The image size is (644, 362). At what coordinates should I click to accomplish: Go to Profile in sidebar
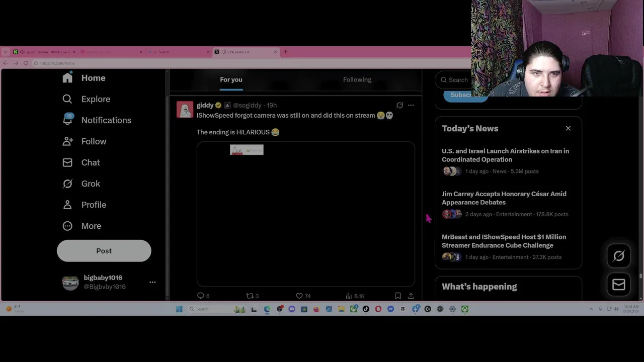(84, 205)
